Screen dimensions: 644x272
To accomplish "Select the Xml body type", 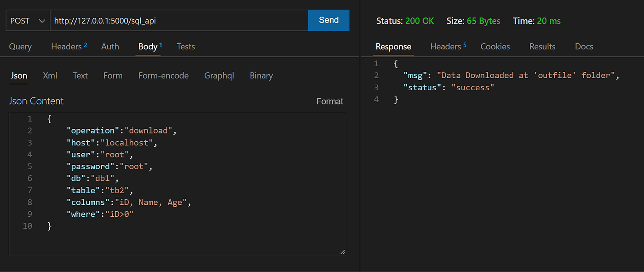I will tap(50, 75).
